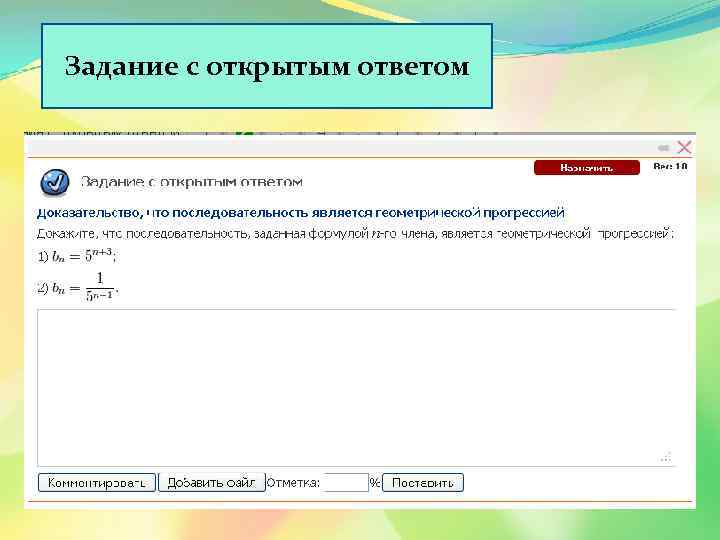Click the small gray icon beside the X

[x=664, y=148]
